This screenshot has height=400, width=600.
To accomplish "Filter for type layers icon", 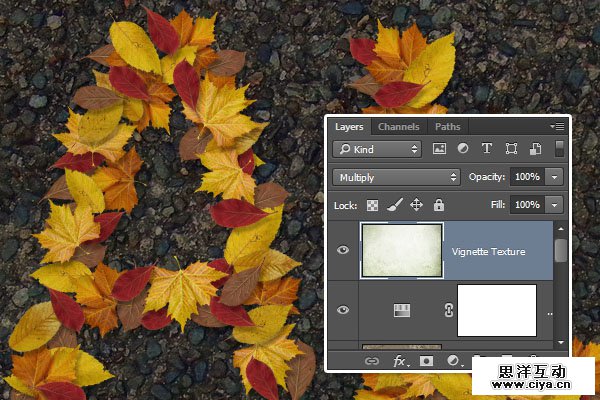I will click(487, 149).
